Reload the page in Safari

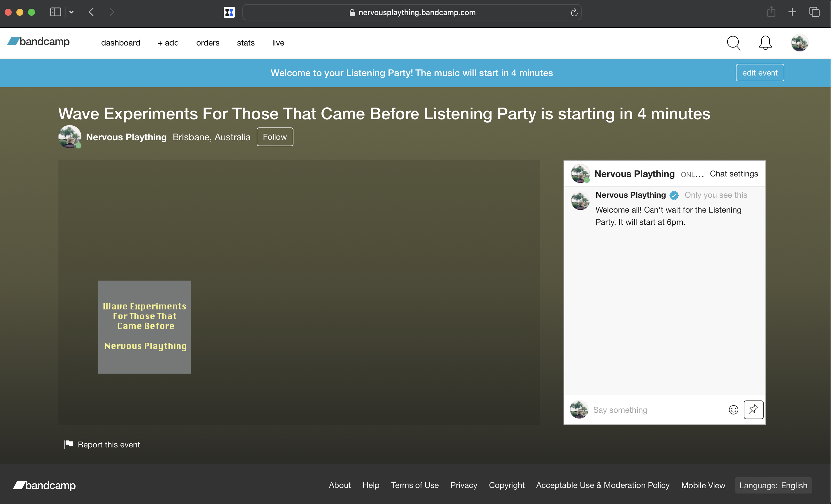[x=574, y=13]
